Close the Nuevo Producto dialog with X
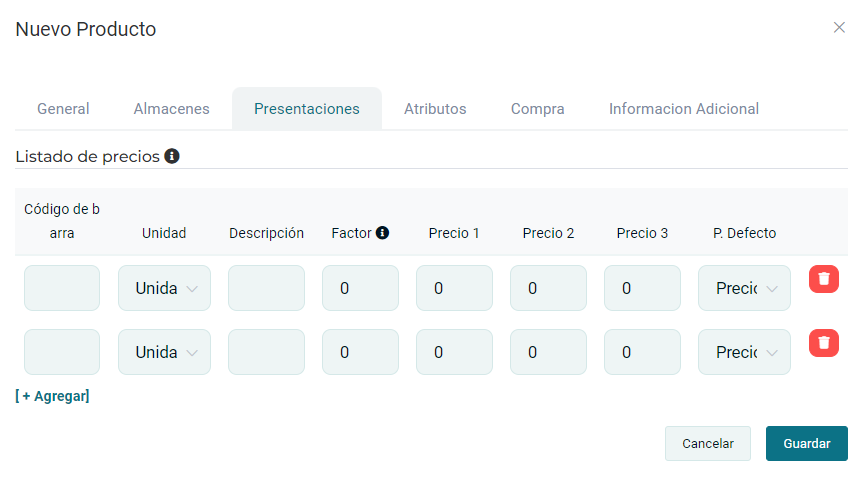Viewport: 860px width, 480px height. click(x=839, y=28)
